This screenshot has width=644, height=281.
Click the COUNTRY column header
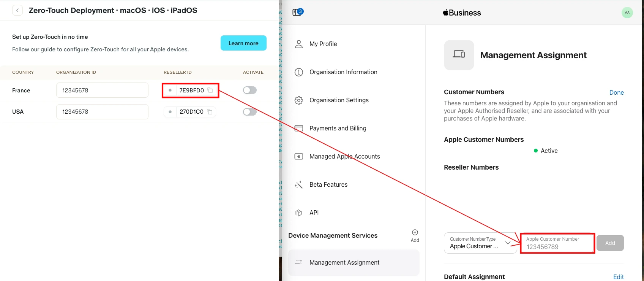(23, 72)
